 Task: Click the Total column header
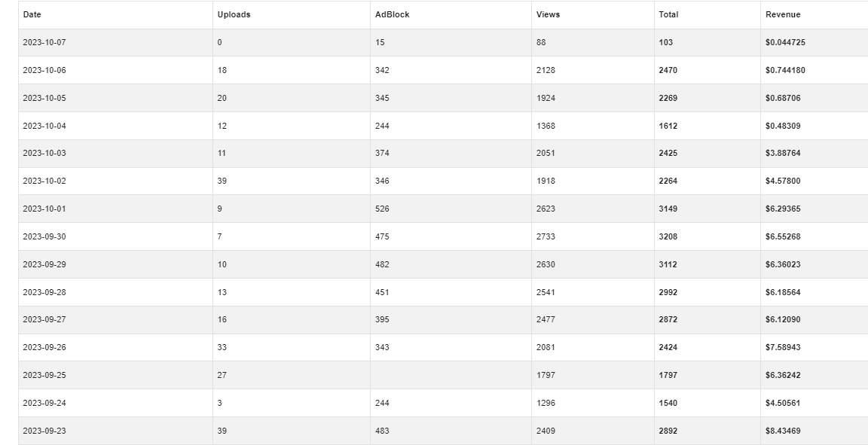[x=668, y=14]
